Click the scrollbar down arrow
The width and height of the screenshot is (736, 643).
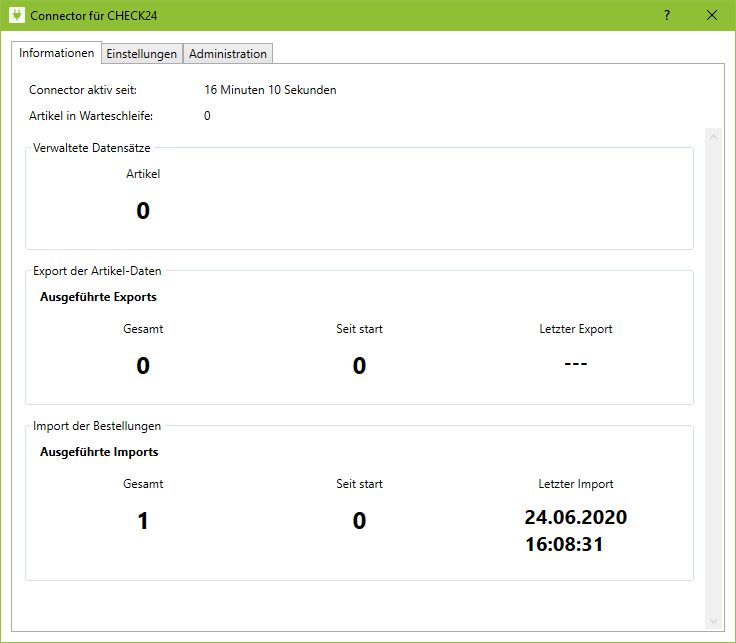[x=713, y=621]
